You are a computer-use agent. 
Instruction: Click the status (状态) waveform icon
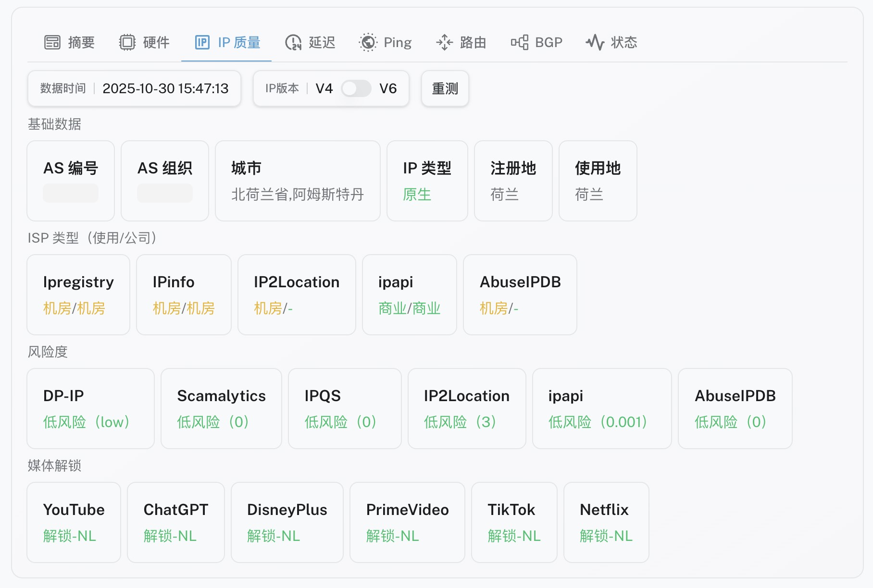coord(595,42)
